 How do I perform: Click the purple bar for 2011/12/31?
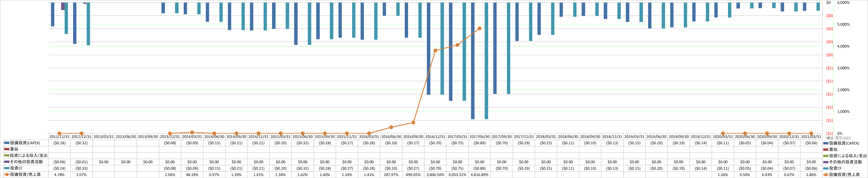click(63, 6)
